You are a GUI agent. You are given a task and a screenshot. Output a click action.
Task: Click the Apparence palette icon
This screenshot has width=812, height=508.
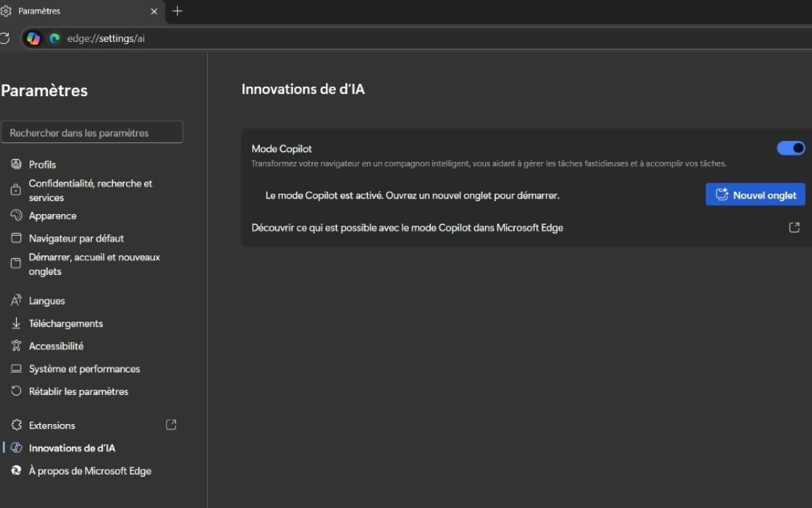pyautogui.click(x=16, y=215)
